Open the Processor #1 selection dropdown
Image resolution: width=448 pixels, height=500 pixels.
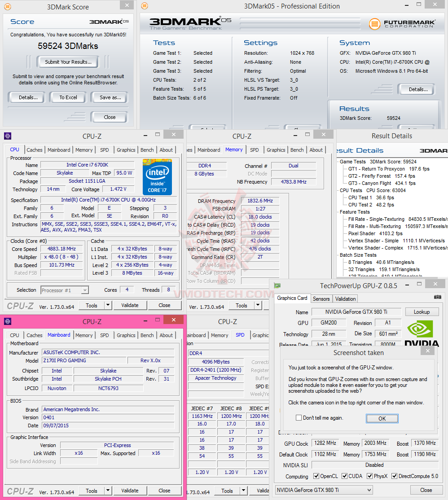pos(84,290)
